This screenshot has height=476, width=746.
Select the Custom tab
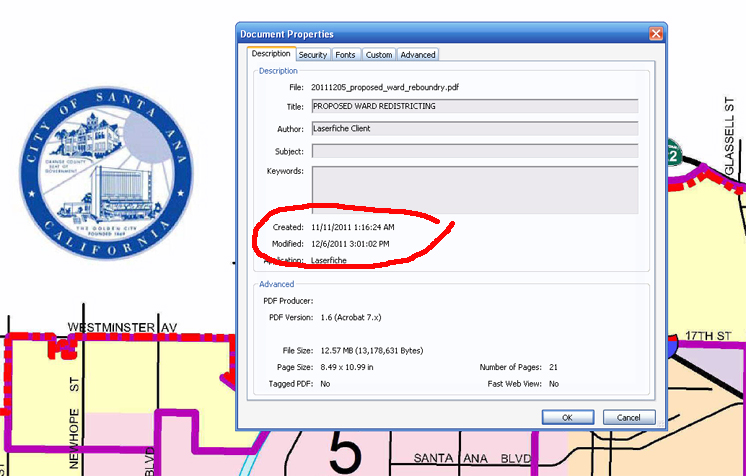pos(378,55)
